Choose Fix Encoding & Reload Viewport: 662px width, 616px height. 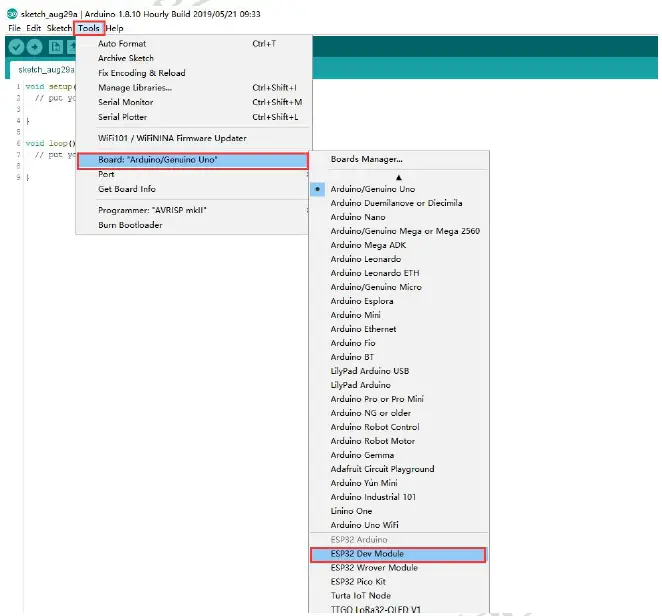193,73
